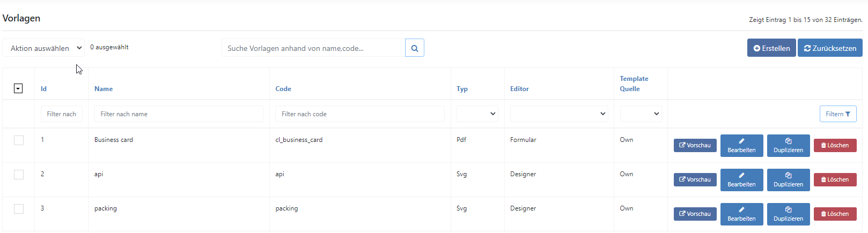Focus the Suche Vorlagen search field
The height and width of the screenshot is (233, 868).
pyautogui.click(x=313, y=48)
